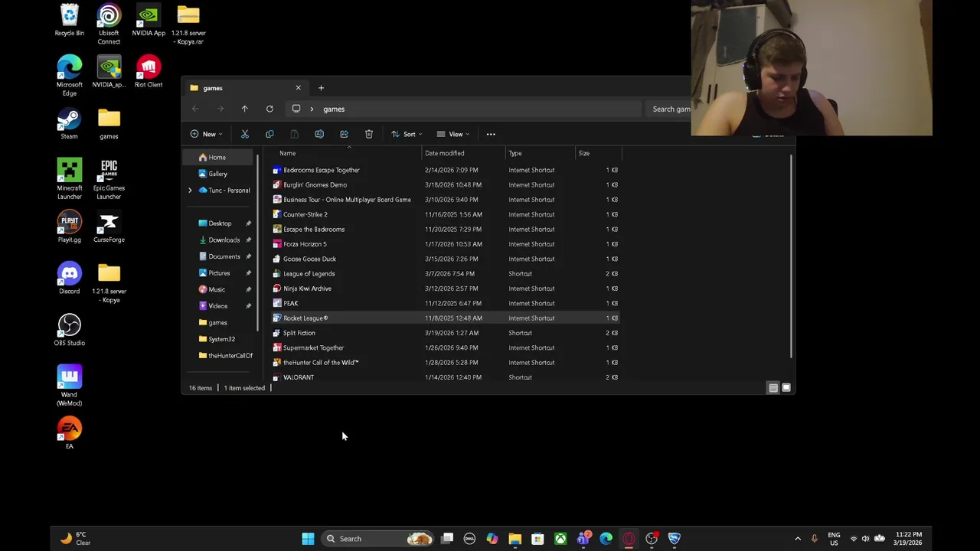Expand the address bar chevron before games
Screen dimensions: 980x551
[312, 109]
